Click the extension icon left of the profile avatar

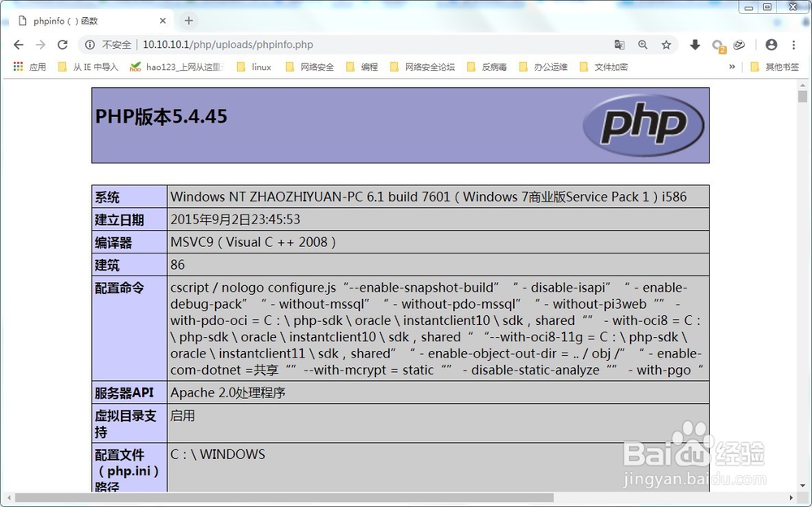pyautogui.click(x=740, y=45)
